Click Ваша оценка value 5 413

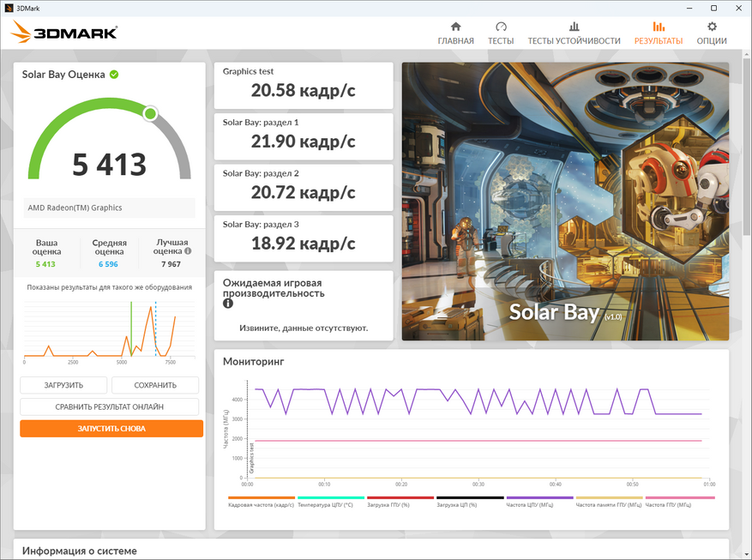45,264
